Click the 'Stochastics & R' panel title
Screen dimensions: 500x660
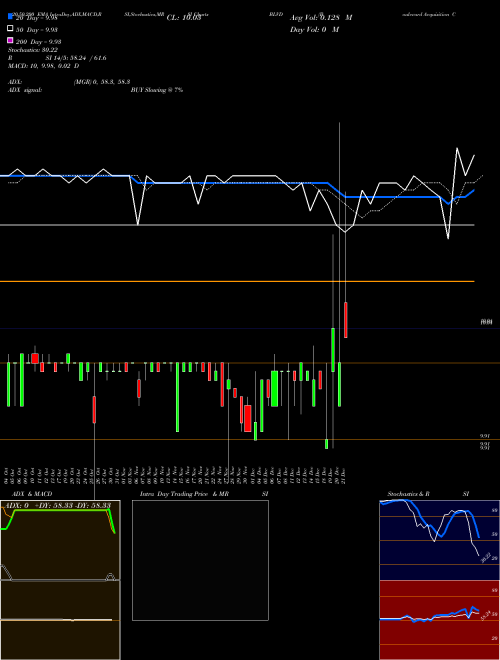click(x=408, y=494)
